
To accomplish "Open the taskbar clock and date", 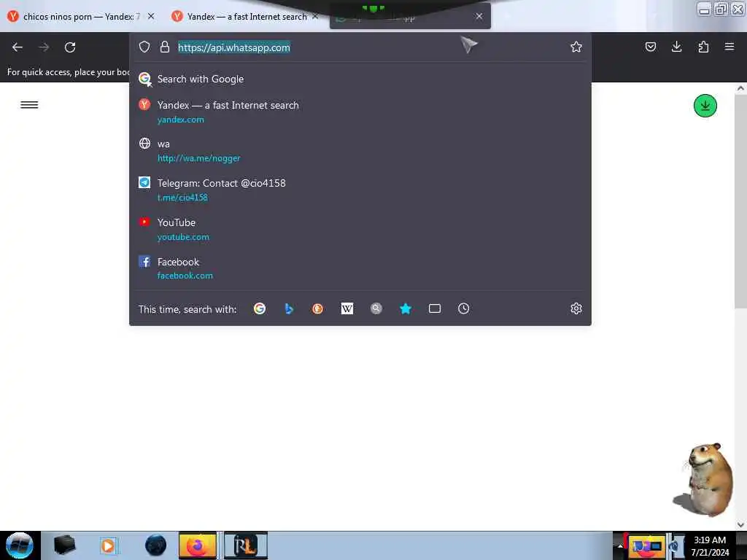I will tap(710, 545).
